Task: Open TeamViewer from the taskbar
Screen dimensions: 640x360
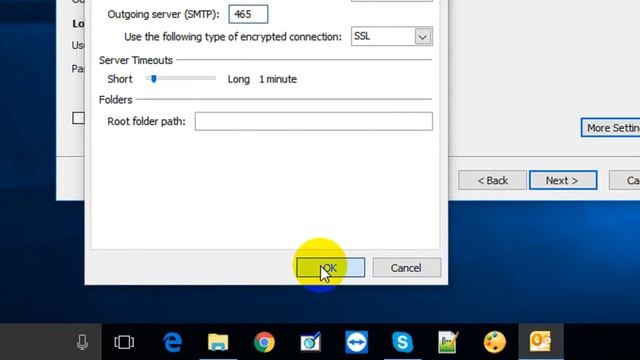Action: tap(356, 342)
